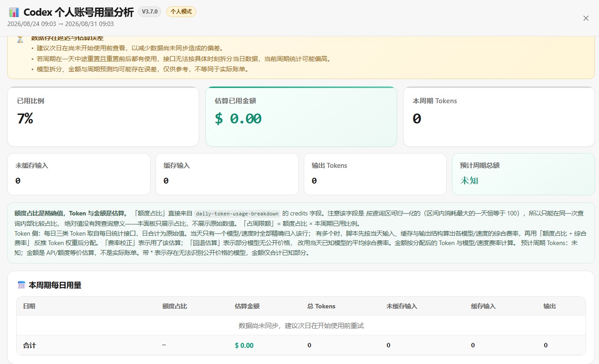
Task: Click the 个人模式 mode badge
Action: coord(181,12)
